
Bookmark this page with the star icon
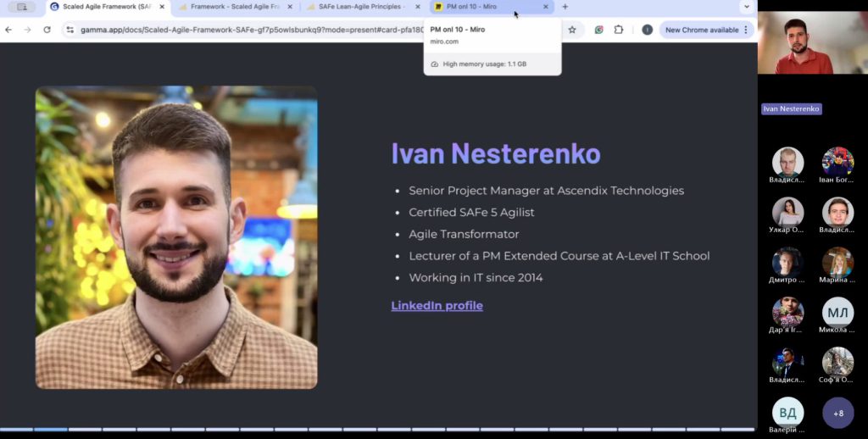pyautogui.click(x=572, y=30)
